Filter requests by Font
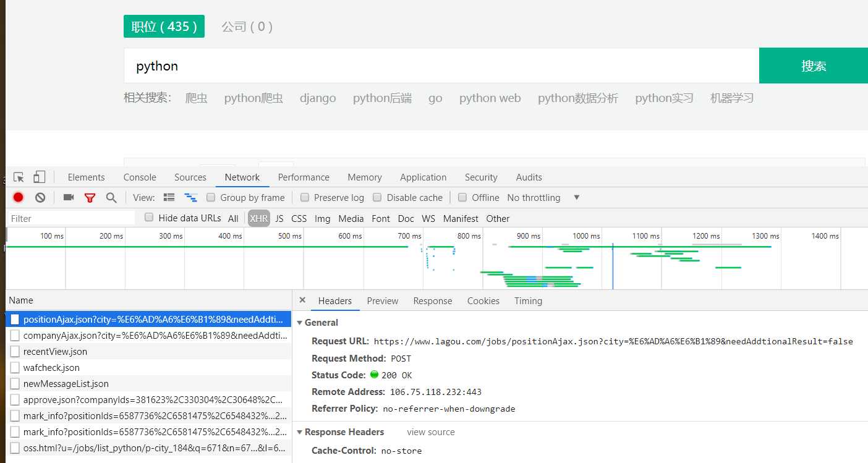This screenshot has height=463, width=868. tap(381, 219)
